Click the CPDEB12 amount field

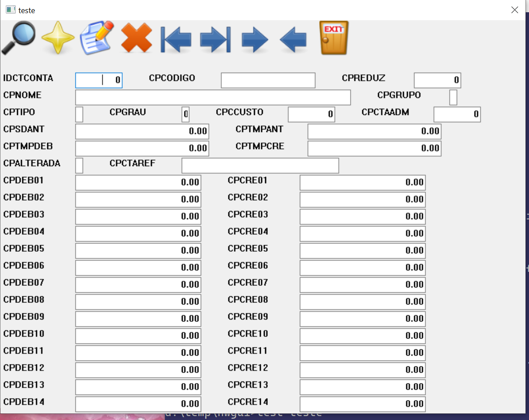coord(138,370)
